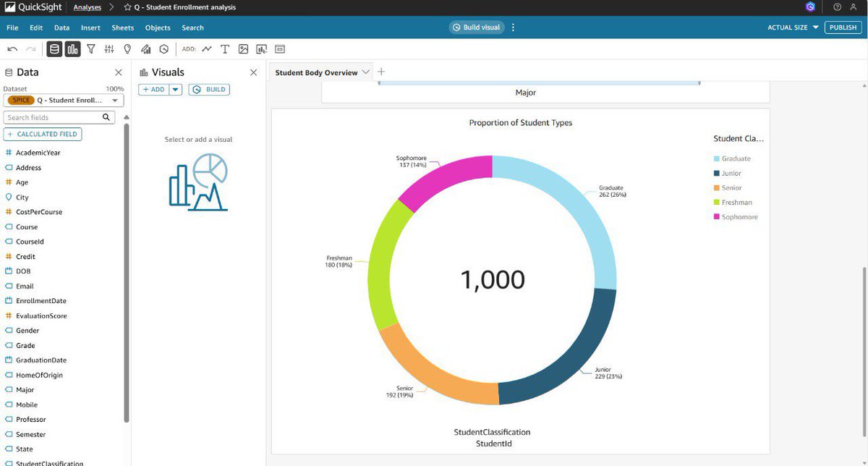Select the Visuals toolbar icon
Screen dimensions: 868x466
[74, 48]
